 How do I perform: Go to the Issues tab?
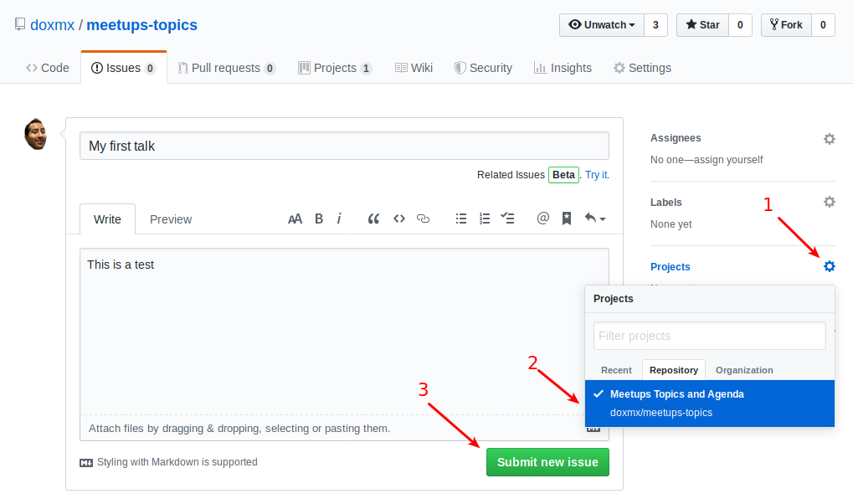click(x=124, y=68)
